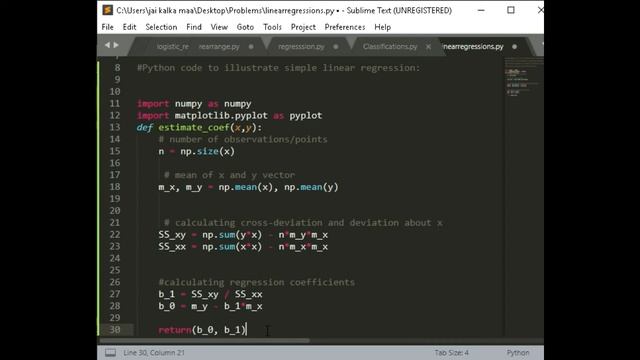This screenshot has height=360, width=640.
Task: Maximize the Sublime Text window
Action: (511, 10)
